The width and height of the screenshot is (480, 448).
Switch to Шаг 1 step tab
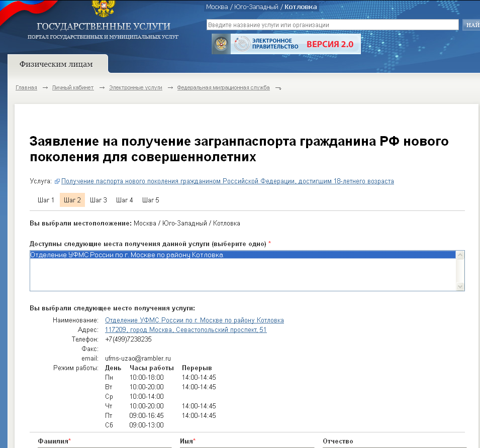[46, 200]
